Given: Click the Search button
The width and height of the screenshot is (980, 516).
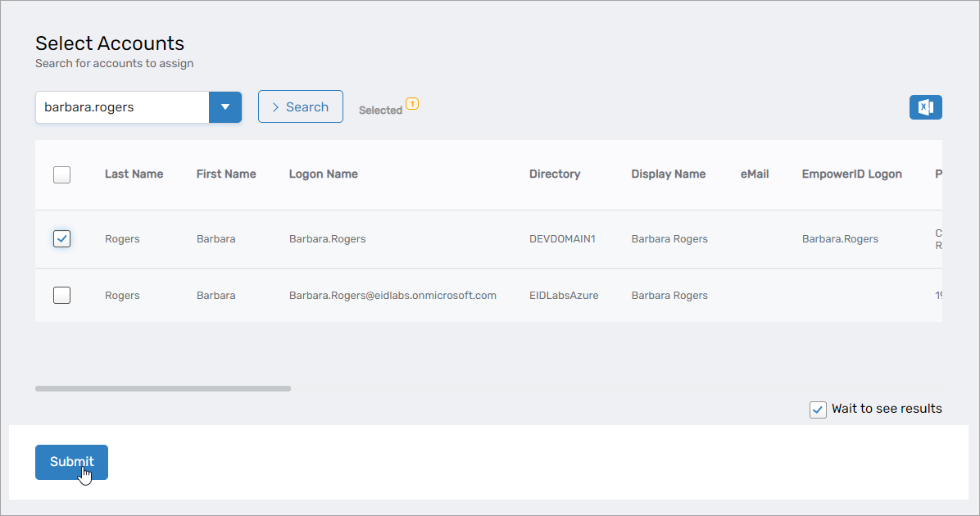Looking at the screenshot, I should pos(300,107).
